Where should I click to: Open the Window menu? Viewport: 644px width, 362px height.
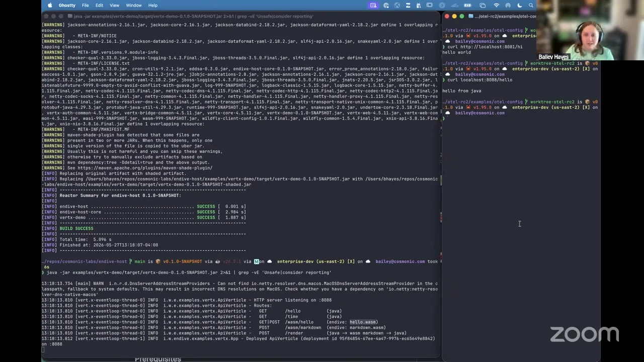pyautogui.click(x=134, y=5)
